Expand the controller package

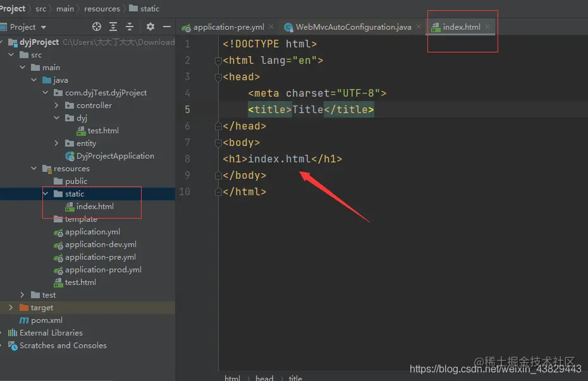point(56,106)
